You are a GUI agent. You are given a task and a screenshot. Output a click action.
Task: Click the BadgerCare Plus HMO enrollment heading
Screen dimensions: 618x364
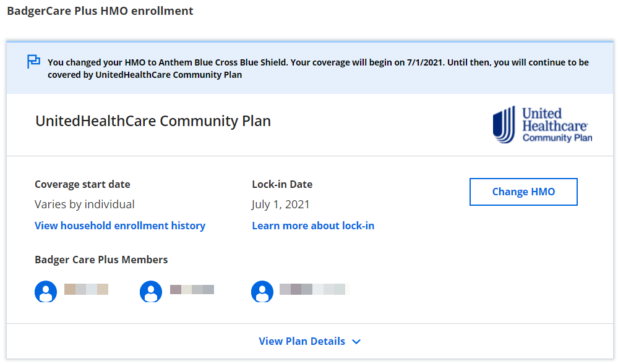click(x=100, y=11)
